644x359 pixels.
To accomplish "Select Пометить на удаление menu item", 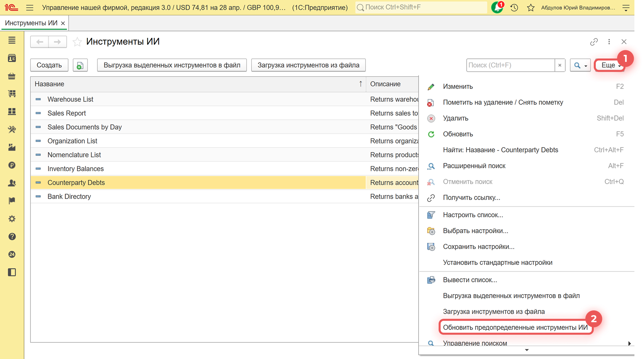I will [x=503, y=102].
